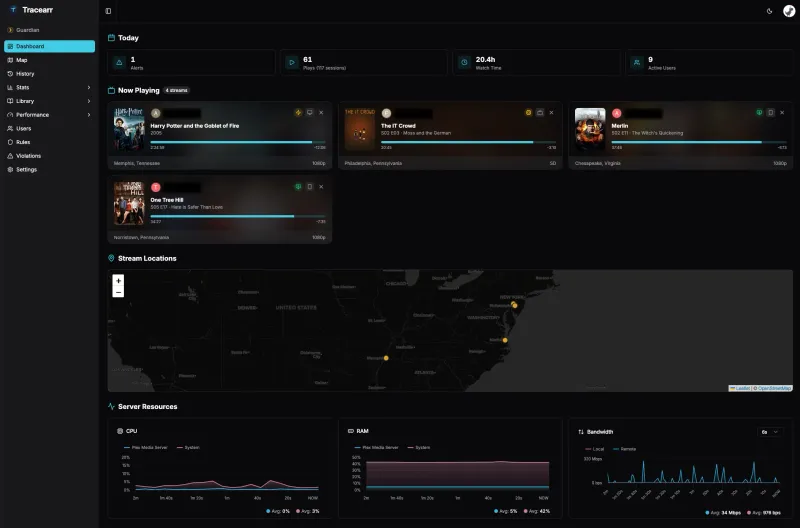The width and height of the screenshot is (800, 528).
Task: Open The IT Crowd poster thumbnail
Action: pos(360,130)
